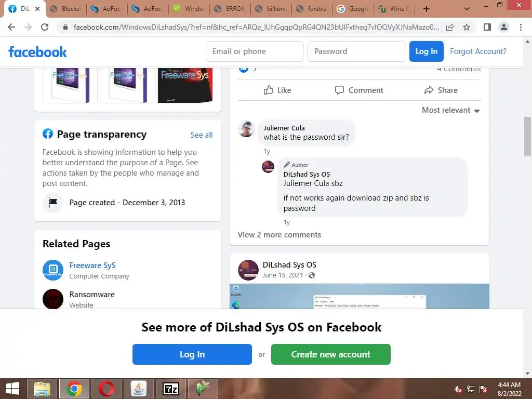Viewport: 532px width, 399px height.
Task: Focus the Email or phone field
Action: (255, 51)
